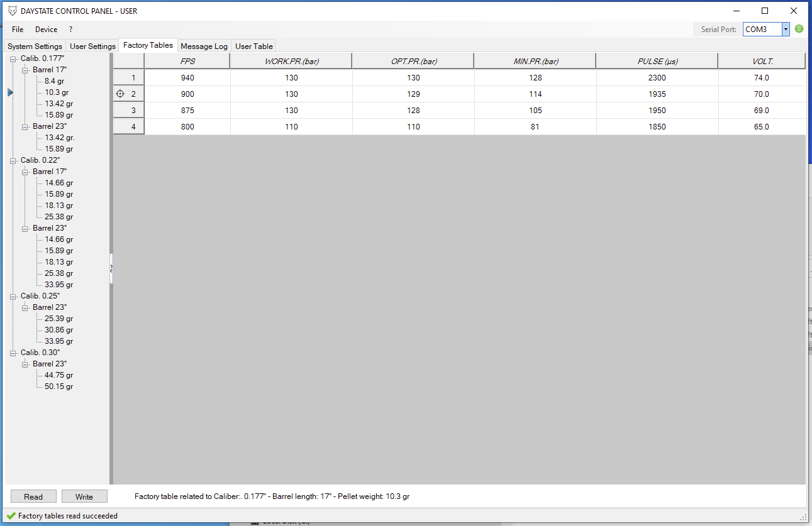Select 33.95 gr under Calib. 0.25"
Screen dimensions: 812x526
58,341
